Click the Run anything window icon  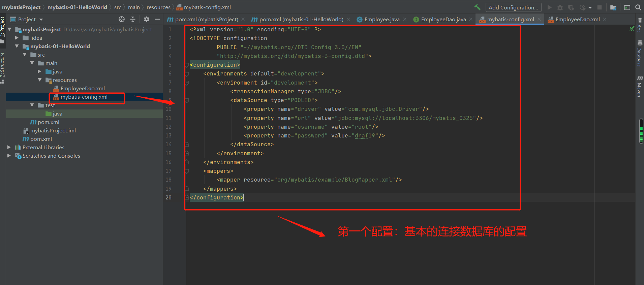pos(627,7)
